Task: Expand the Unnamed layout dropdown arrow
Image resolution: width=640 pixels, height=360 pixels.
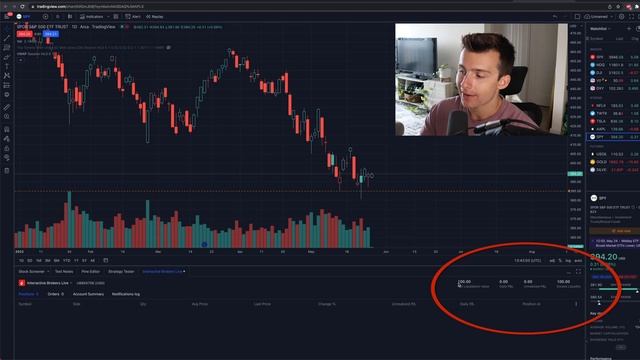Action: click(611, 17)
